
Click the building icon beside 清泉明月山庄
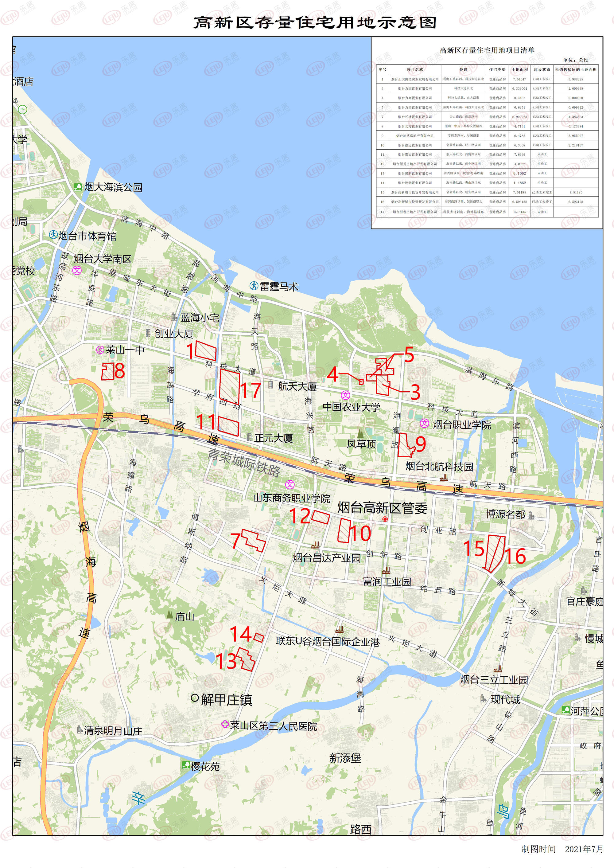80,729
